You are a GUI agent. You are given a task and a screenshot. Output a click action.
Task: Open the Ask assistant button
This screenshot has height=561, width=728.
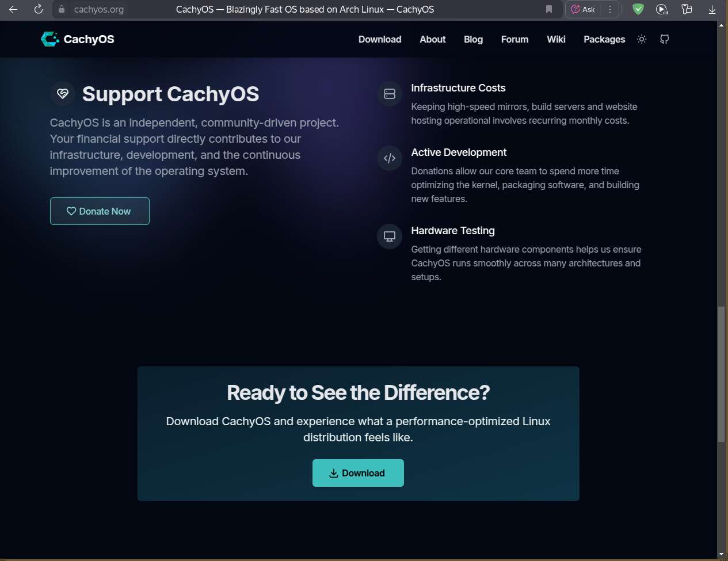[583, 9]
